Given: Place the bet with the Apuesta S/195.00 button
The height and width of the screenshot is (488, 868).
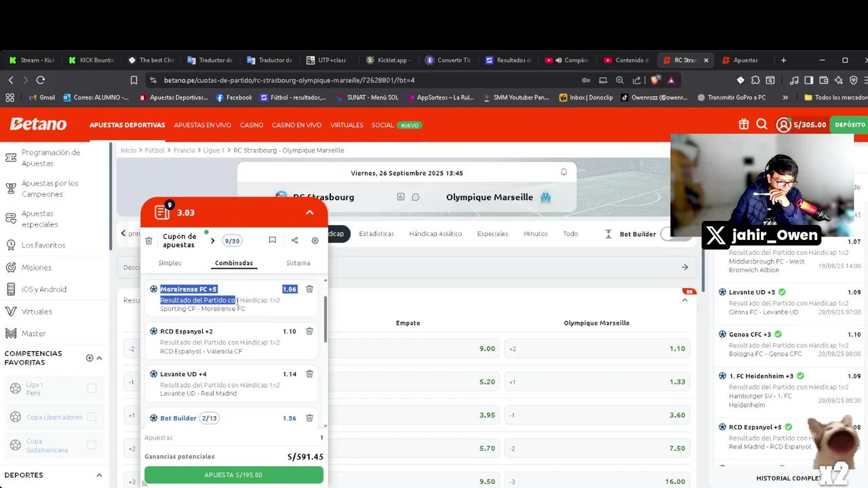Looking at the screenshot, I should pyautogui.click(x=233, y=475).
